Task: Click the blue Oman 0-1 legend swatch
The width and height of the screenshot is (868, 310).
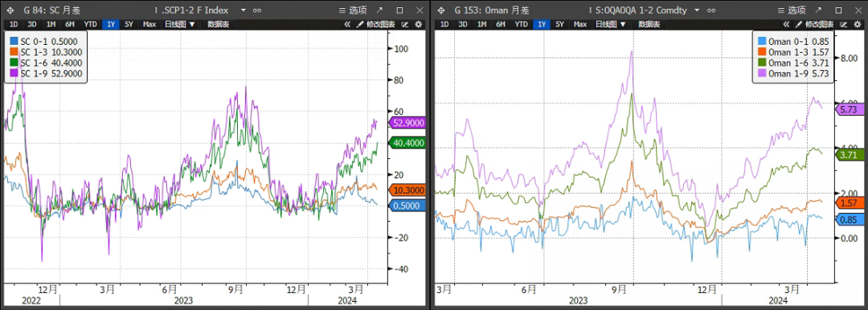Action: [x=761, y=42]
